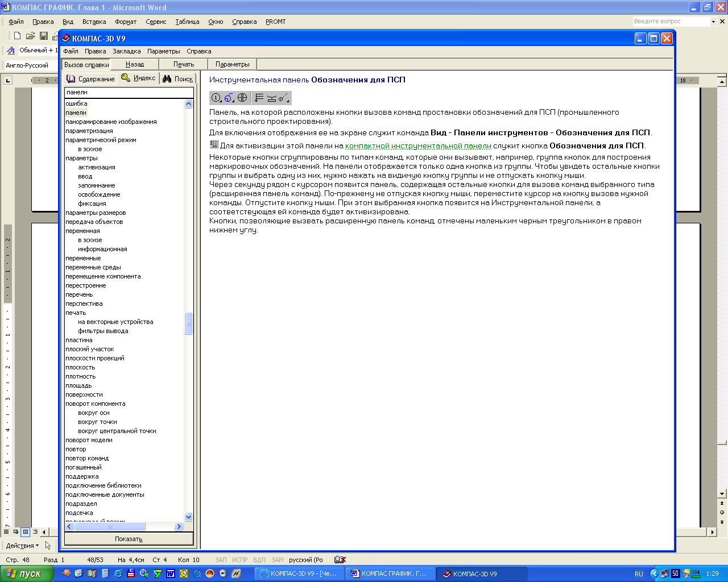
Task: Click the green triangle quick launch icon
Action: pos(158,573)
